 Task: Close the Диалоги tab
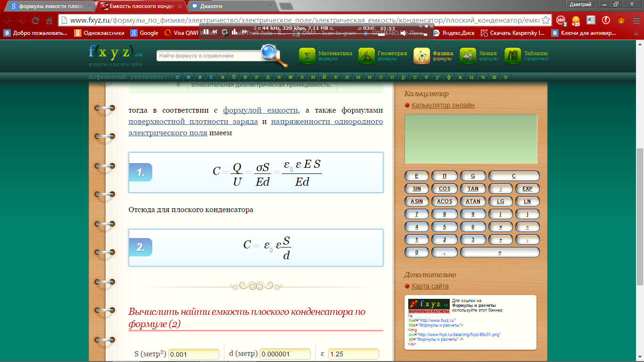(271, 7)
